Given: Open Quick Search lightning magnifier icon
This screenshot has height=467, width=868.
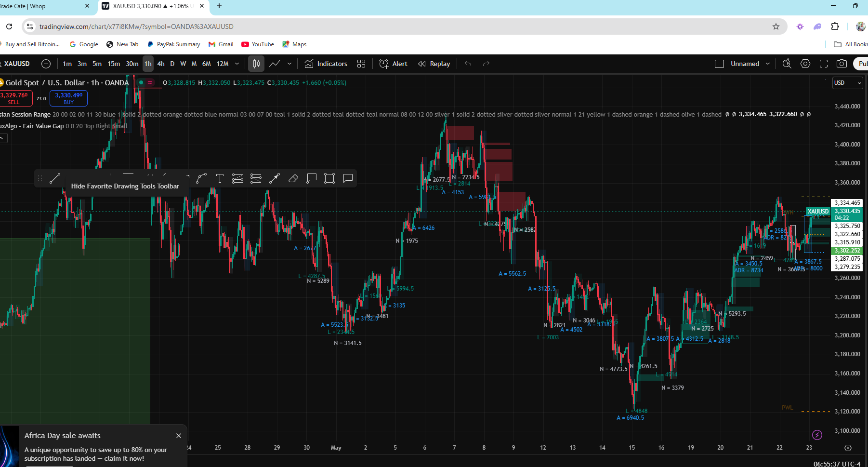Looking at the screenshot, I should 787,64.
